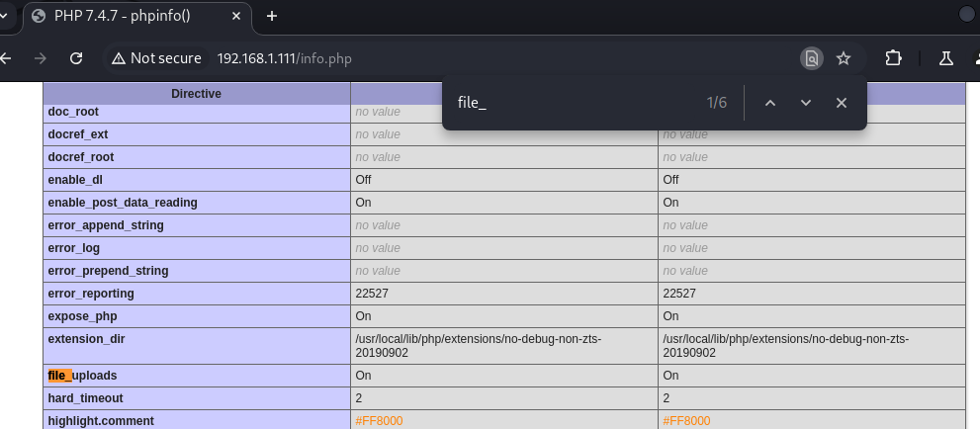The height and width of the screenshot is (429, 980).
Task: Bookmark this page with the star icon
Action: [844, 58]
